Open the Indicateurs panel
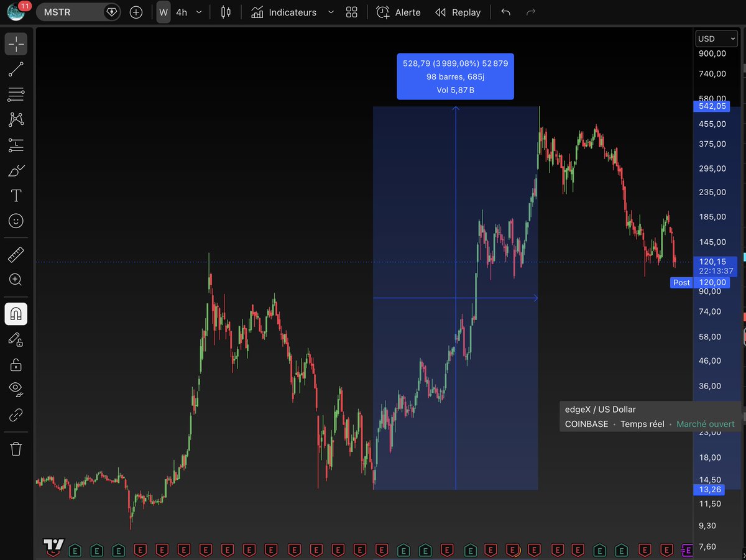This screenshot has height=560, width=746. click(283, 12)
